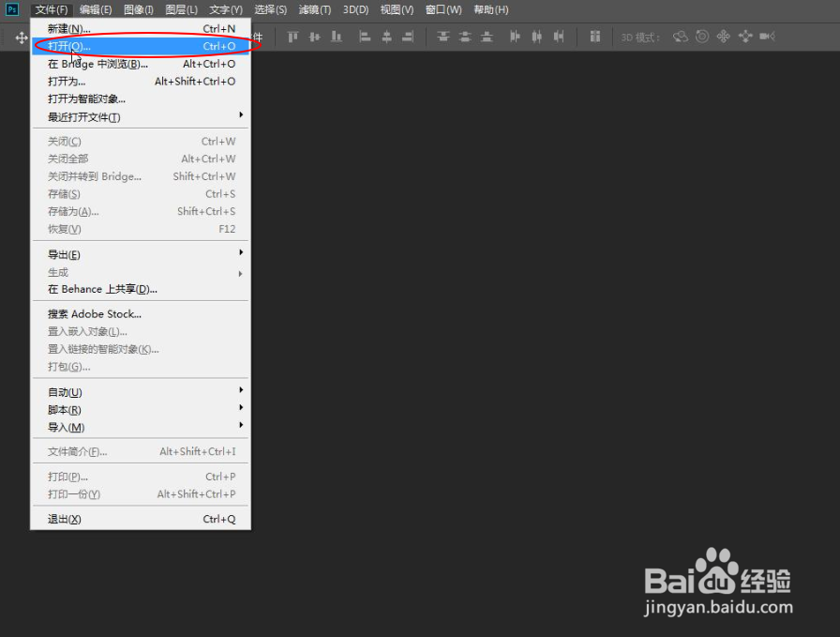The image size is (840, 637).
Task: Click the Distribute vertical centers icon
Action: point(465,37)
